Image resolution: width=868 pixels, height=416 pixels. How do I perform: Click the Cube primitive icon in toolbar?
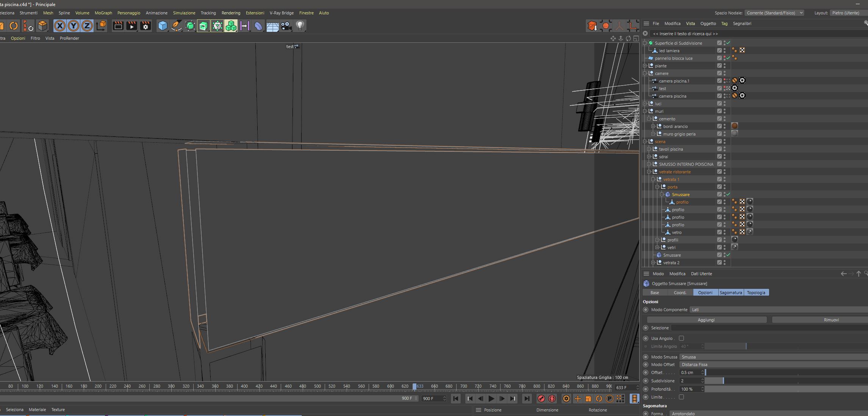coord(163,26)
